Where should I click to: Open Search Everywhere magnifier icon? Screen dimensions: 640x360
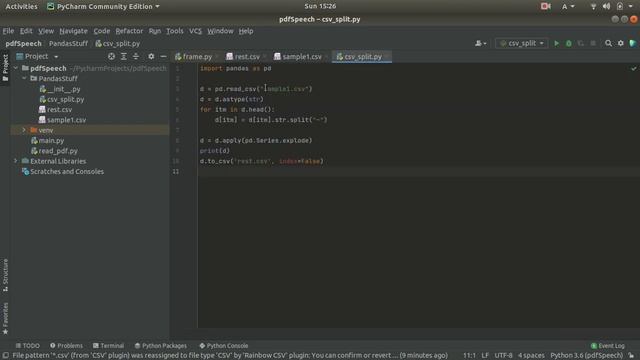(608, 43)
